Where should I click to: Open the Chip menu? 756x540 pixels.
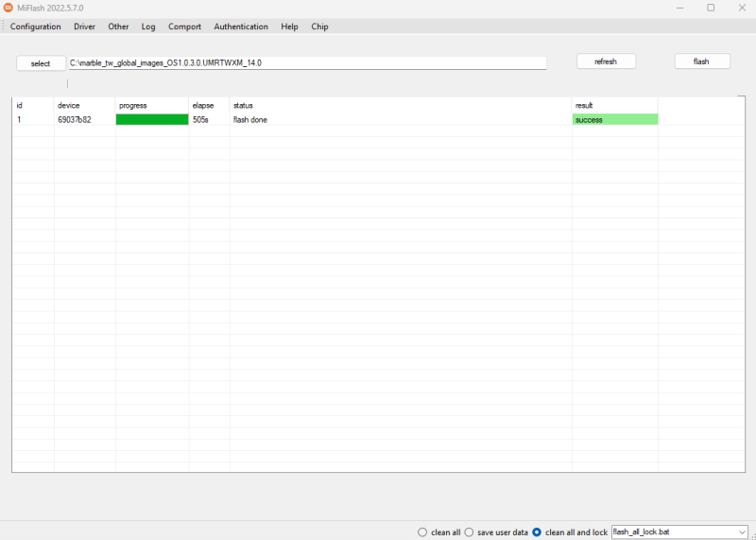pos(319,26)
